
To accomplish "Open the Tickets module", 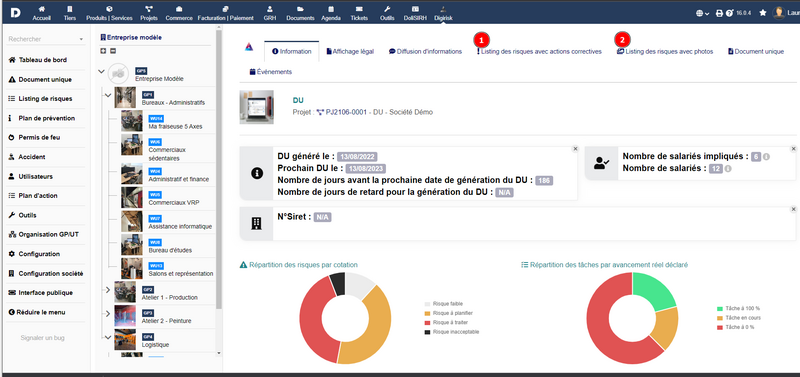I will [359, 13].
